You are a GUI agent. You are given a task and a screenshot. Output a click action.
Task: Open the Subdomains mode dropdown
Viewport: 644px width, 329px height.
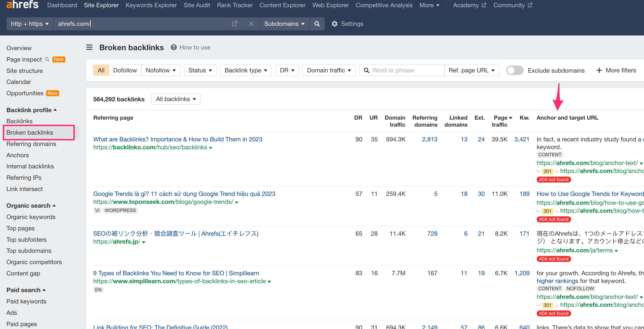[284, 24]
